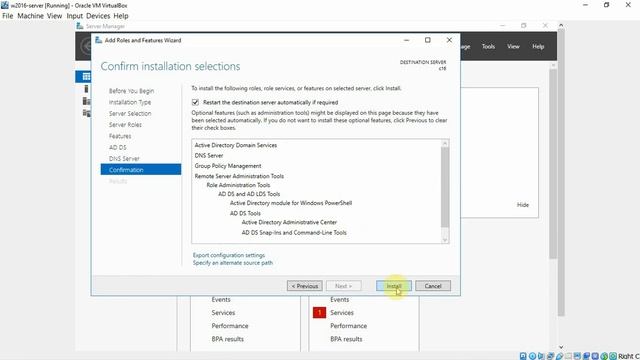Screen dimensions: 640x360
Task: Toggle Restart the destination server automatically checkbox
Action: [196, 102]
